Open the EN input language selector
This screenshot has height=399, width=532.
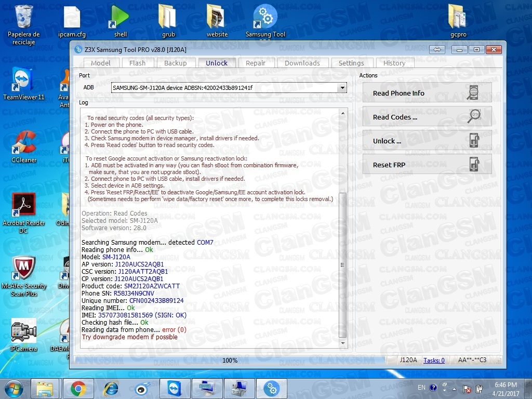421,388
